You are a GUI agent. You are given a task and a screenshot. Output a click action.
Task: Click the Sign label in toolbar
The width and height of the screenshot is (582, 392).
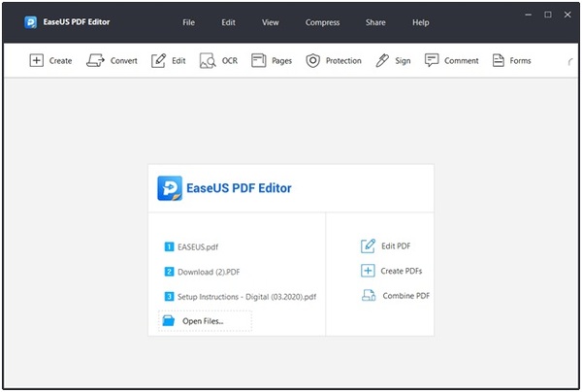tap(403, 60)
